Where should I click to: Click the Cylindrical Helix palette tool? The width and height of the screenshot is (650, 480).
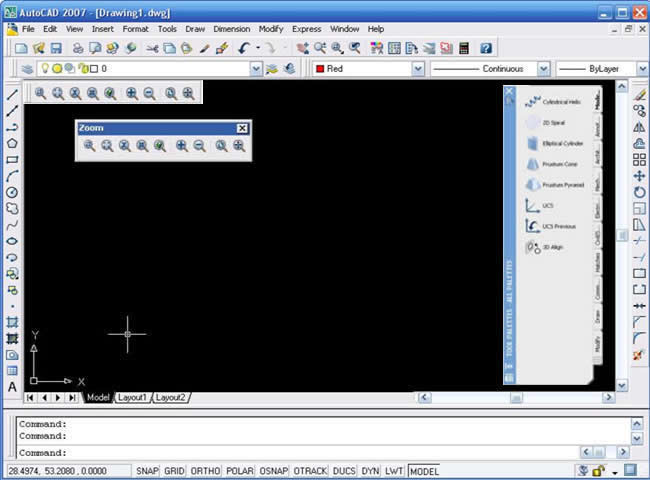553,102
